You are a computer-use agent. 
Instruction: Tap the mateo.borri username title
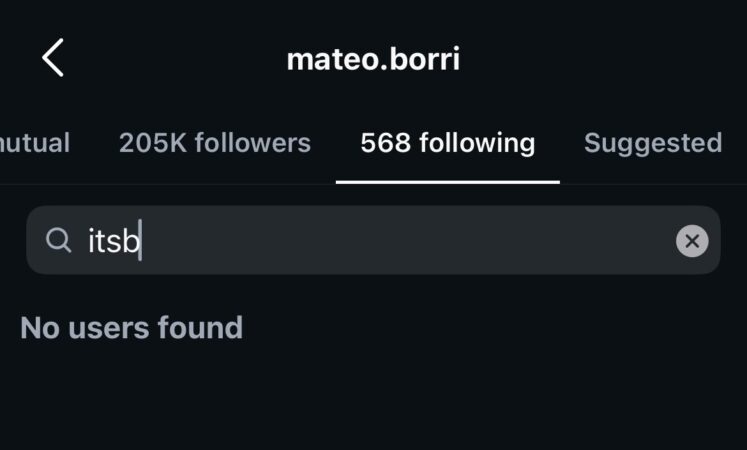(374, 59)
